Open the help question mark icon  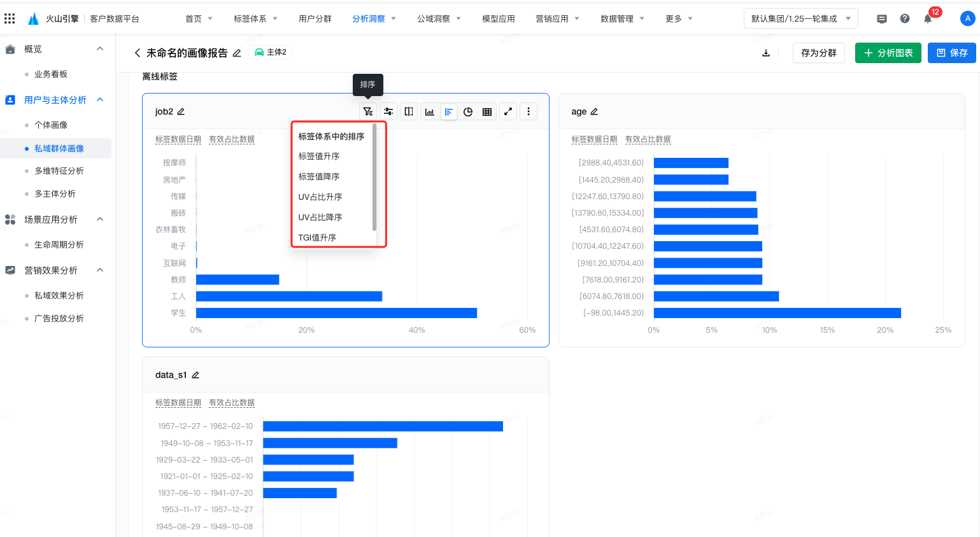(x=905, y=18)
